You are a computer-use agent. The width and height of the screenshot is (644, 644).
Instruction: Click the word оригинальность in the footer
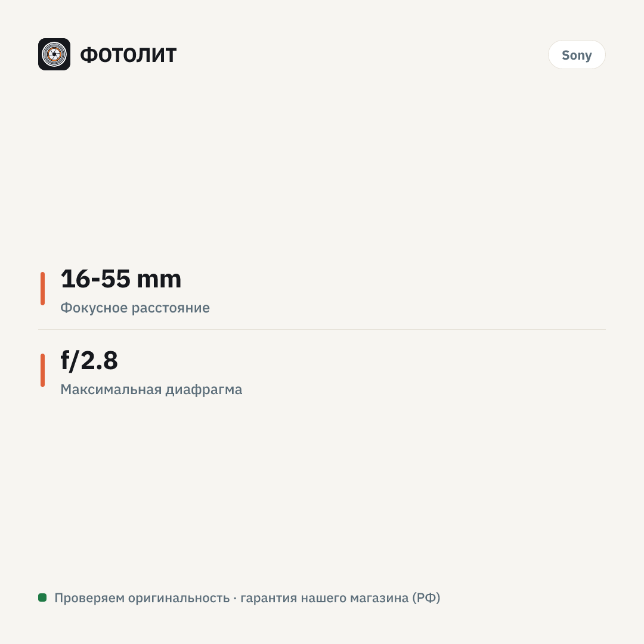[179, 599]
